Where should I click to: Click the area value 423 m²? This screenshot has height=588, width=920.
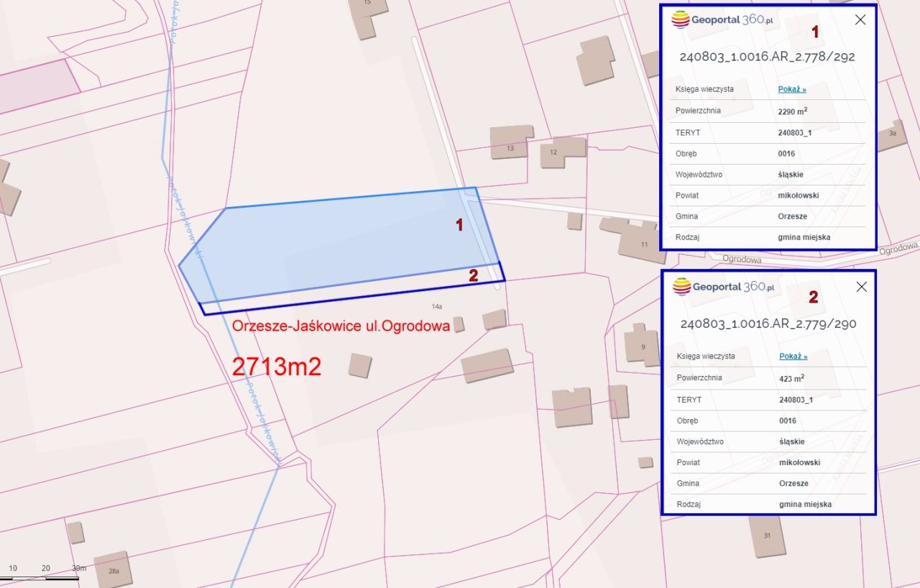(x=791, y=378)
